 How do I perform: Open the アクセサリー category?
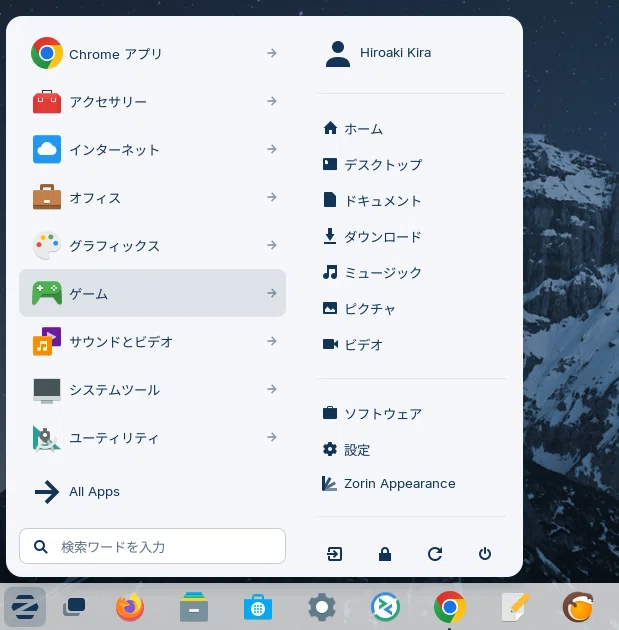click(152, 101)
